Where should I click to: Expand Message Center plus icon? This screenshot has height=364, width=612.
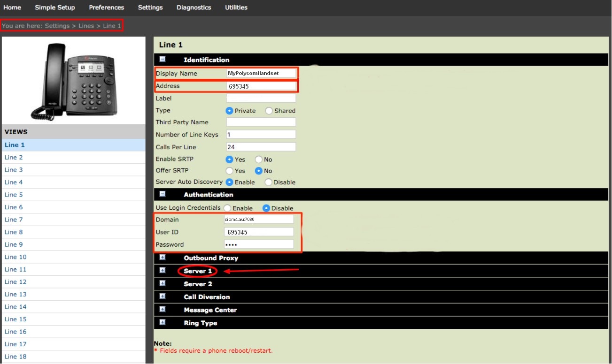(163, 310)
